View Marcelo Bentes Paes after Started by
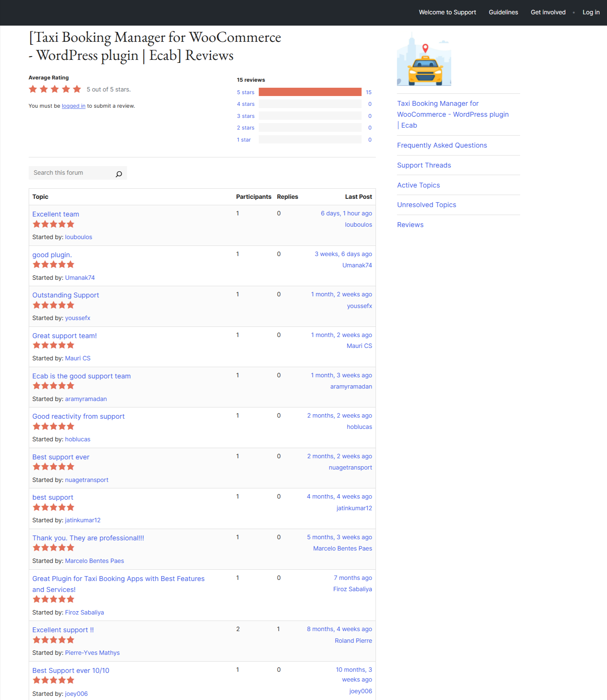Screen dimensions: 607x700 pyautogui.click(x=95, y=561)
